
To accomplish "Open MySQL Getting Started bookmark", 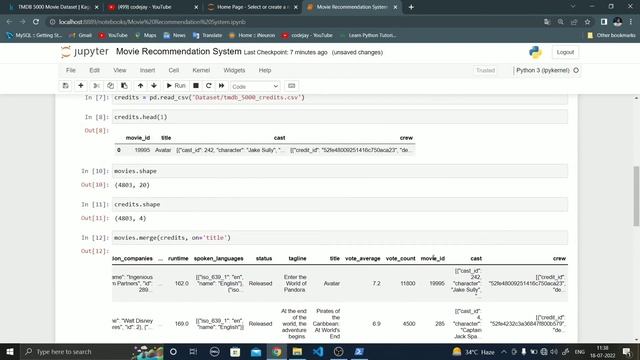I will tap(34, 36).
